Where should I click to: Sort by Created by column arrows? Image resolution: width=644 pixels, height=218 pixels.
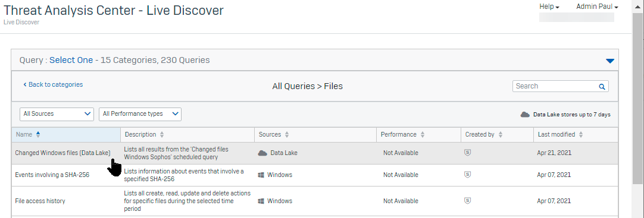500,134
